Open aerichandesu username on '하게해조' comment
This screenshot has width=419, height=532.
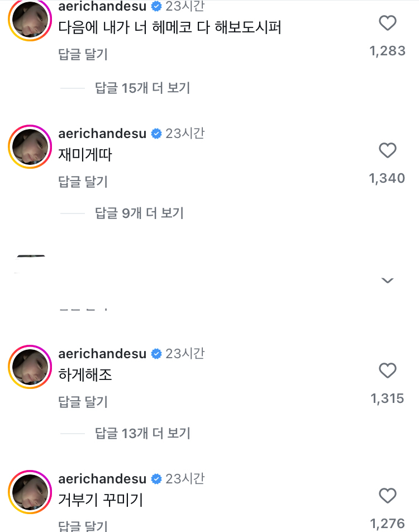pos(102,354)
